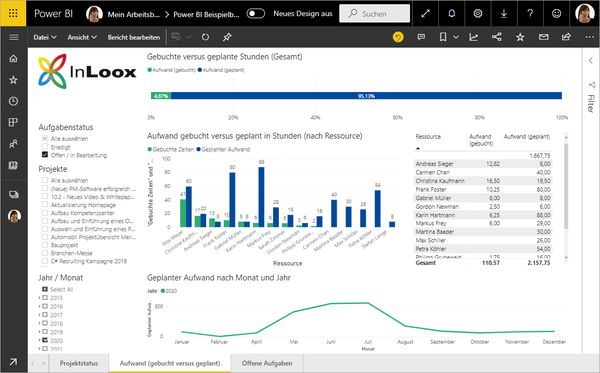The width and height of the screenshot is (600, 373).
Task: Sort the table by the Ressource column
Action: (x=428, y=137)
